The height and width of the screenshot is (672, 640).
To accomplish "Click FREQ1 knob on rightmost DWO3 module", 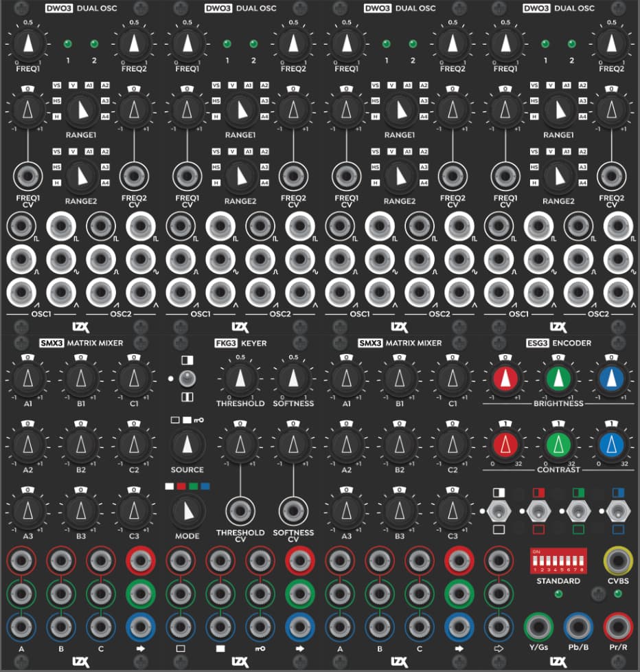I will 505,44.
